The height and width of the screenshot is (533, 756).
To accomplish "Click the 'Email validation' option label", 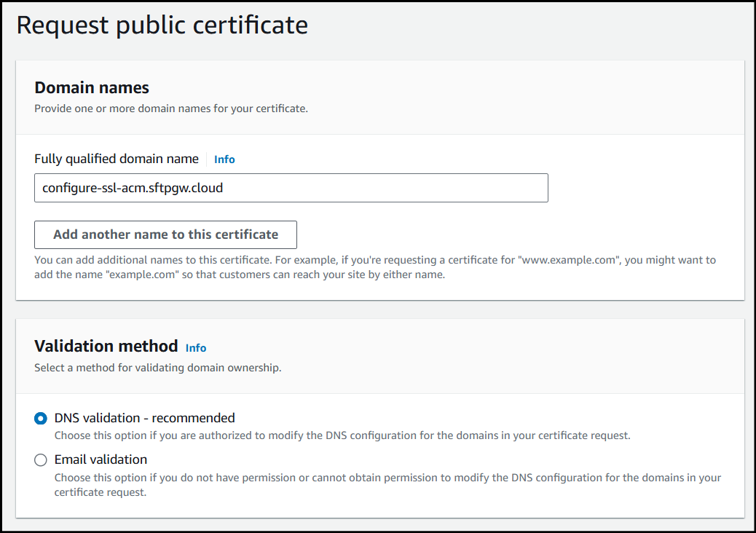I will click(101, 459).
